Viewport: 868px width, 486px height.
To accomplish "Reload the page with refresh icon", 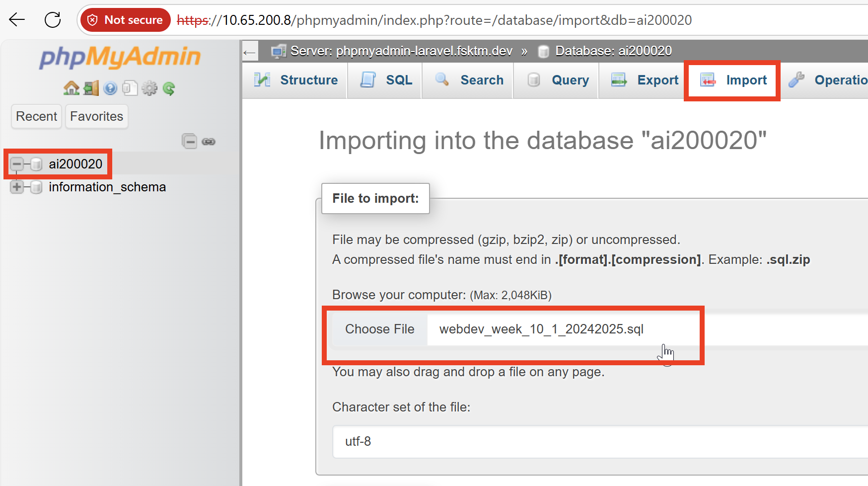I will pyautogui.click(x=53, y=20).
